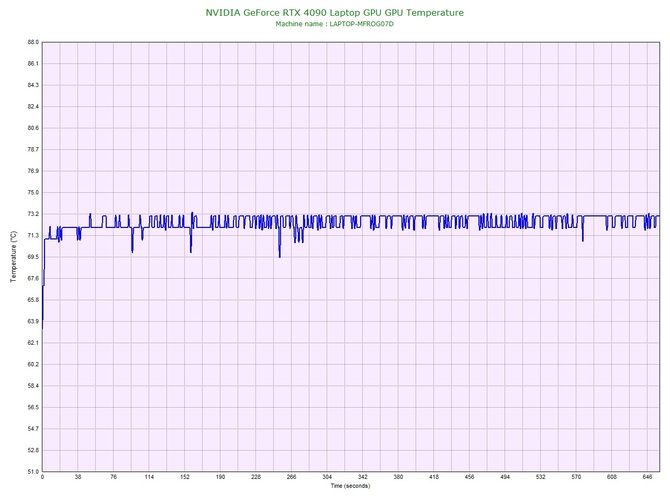Click the y-axis value 80.6
The height and width of the screenshot is (503, 670).
(x=33, y=128)
